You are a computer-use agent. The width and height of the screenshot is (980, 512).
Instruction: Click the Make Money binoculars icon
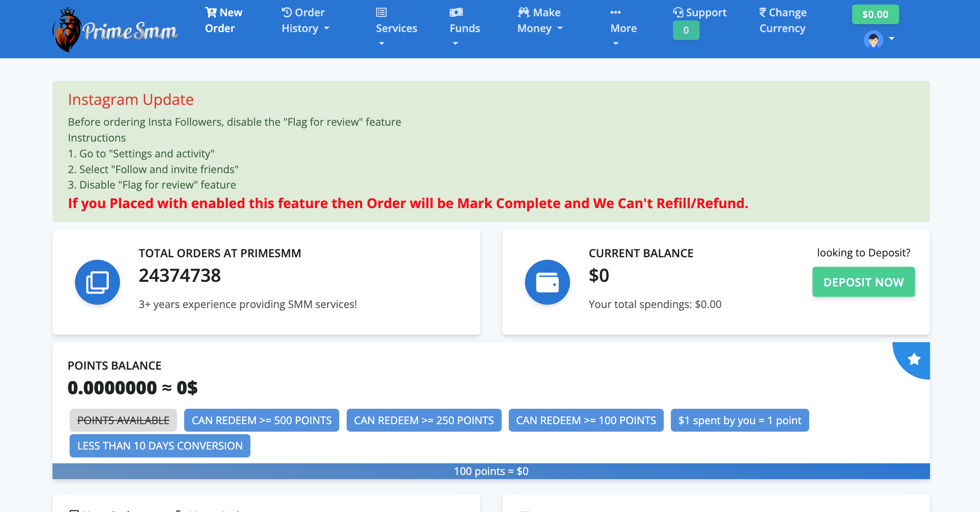(523, 12)
